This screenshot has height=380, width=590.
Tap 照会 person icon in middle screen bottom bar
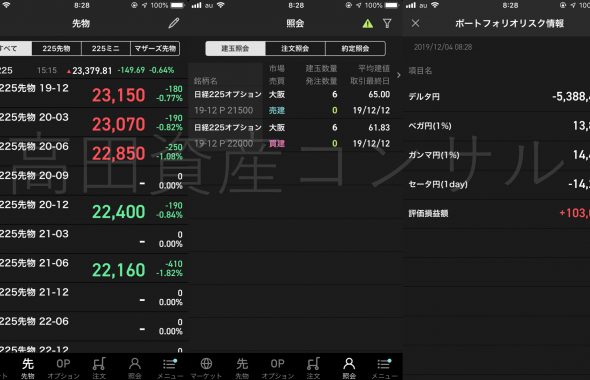point(349,368)
